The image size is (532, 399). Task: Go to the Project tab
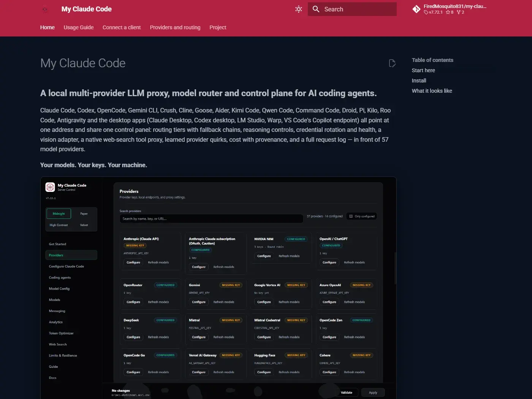(x=218, y=27)
